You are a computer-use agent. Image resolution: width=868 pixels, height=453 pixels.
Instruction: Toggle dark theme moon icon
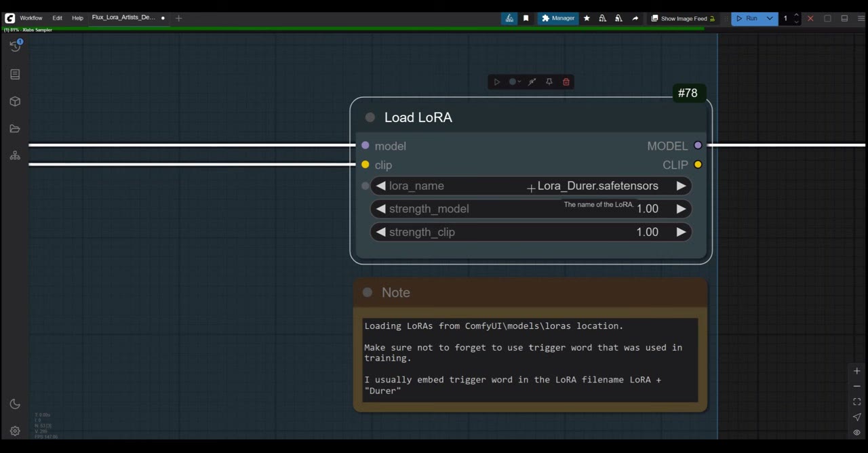coord(15,404)
